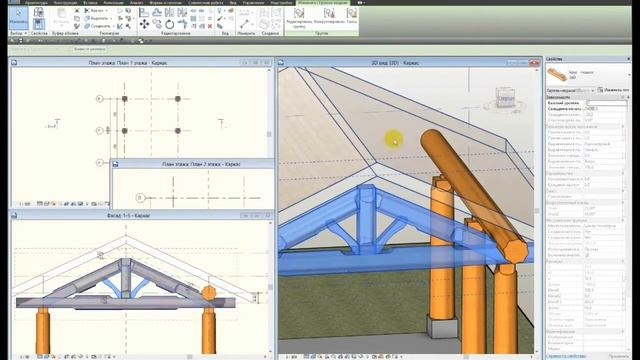Activate the Floor Plan 1 Frame view title
This screenshot has width=640, height=360.
point(127,63)
